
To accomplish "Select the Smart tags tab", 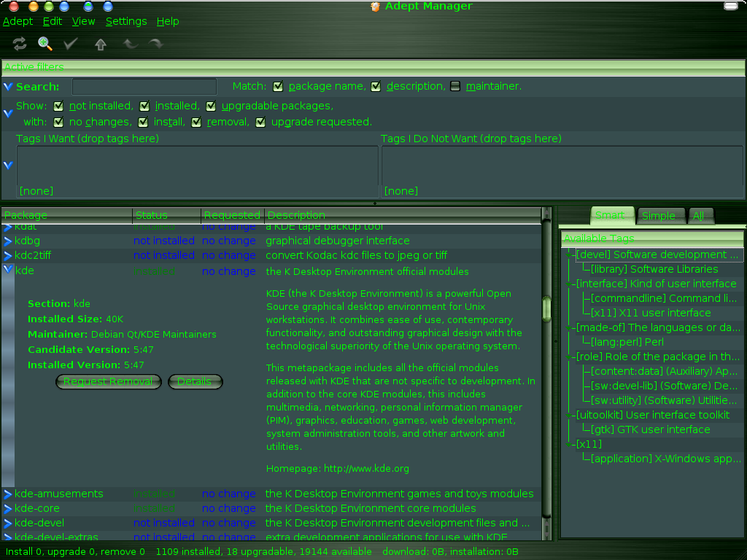I will click(x=611, y=215).
